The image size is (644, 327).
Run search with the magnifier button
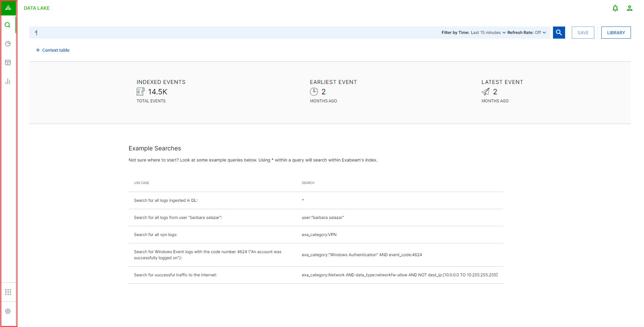tap(559, 33)
